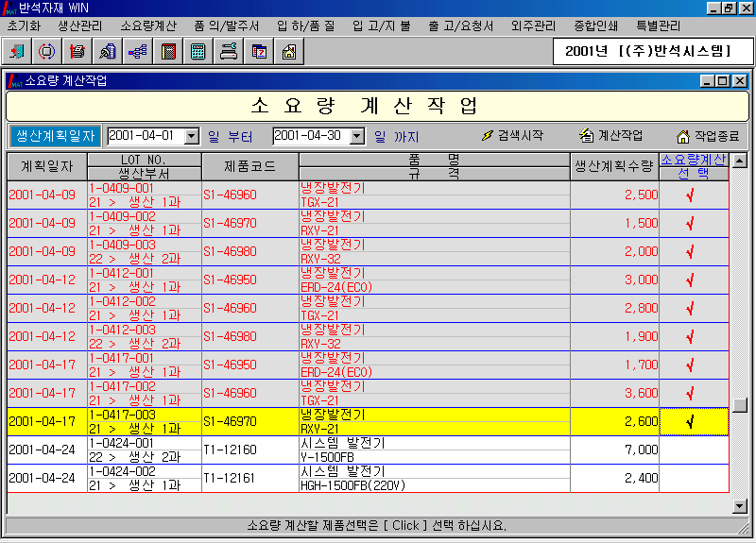Click the 소요량계산 선택 column header
Screen dimensions: 756x543
[x=693, y=166]
